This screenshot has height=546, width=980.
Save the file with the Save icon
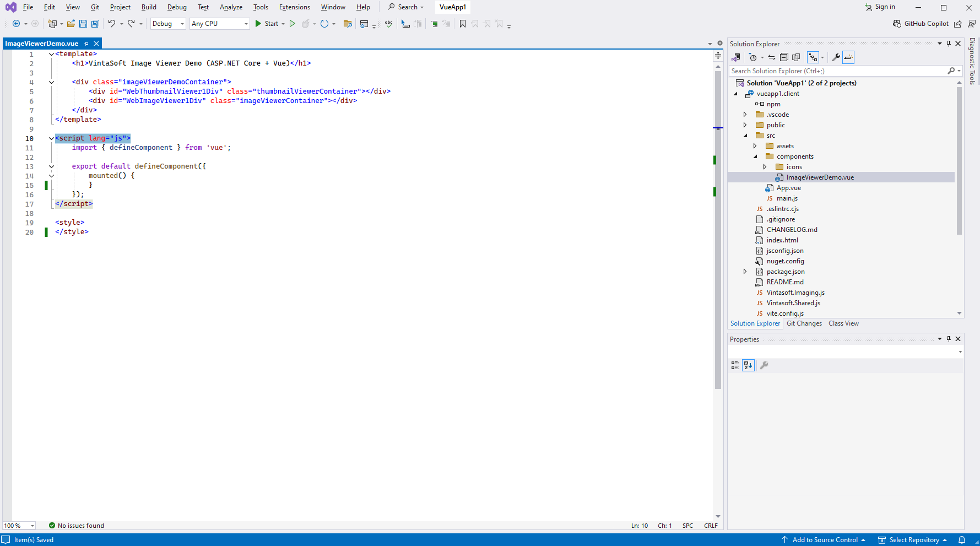pos(83,24)
